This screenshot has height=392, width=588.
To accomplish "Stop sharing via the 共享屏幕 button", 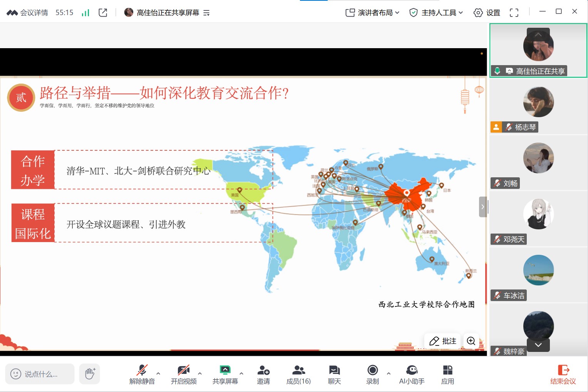I will pos(225,373).
